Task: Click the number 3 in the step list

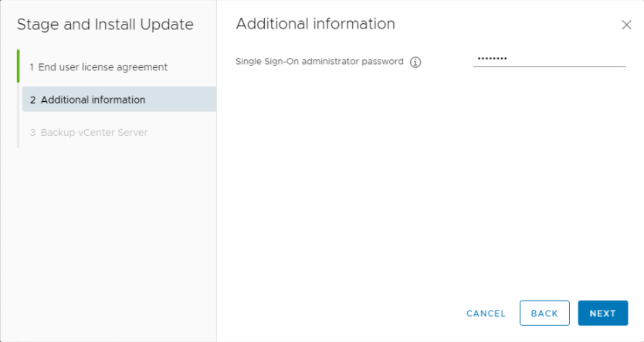Action: [32, 132]
